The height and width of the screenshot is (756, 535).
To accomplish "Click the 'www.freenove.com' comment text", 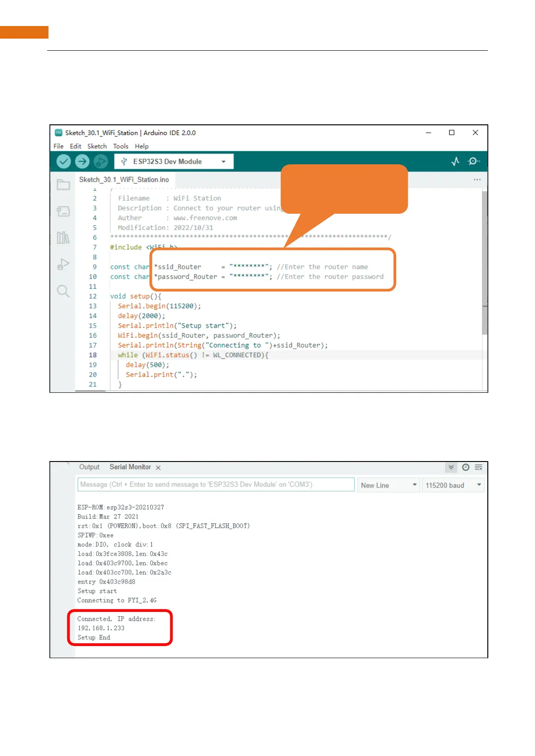I will [205, 218].
